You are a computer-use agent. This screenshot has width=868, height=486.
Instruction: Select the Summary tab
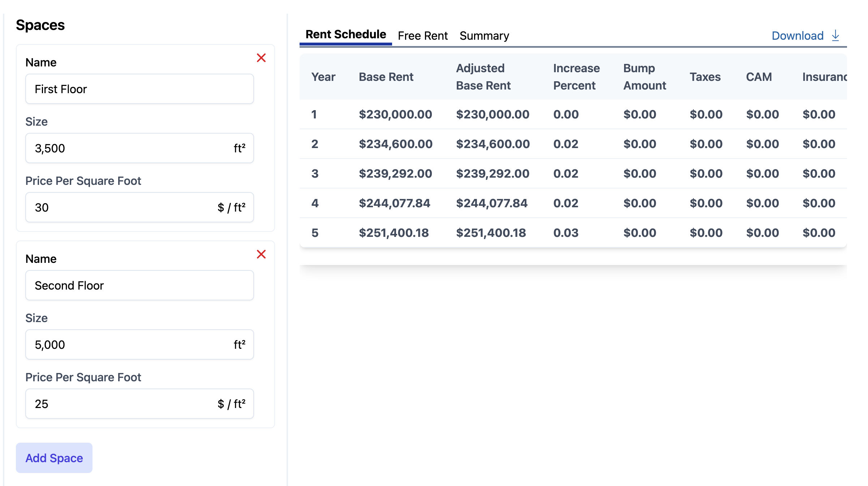[484, 35]
